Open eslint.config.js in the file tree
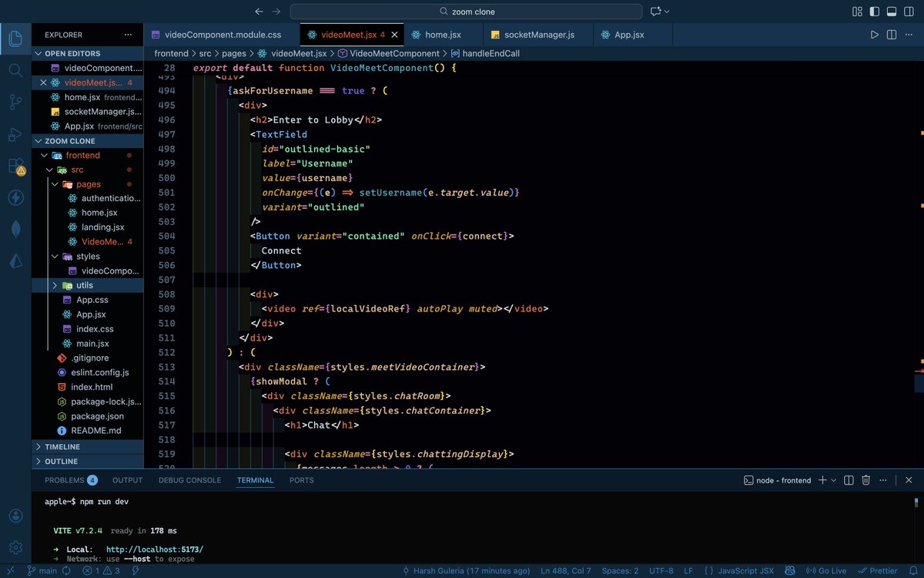This screenshot has height=578, width=924. 87,372
